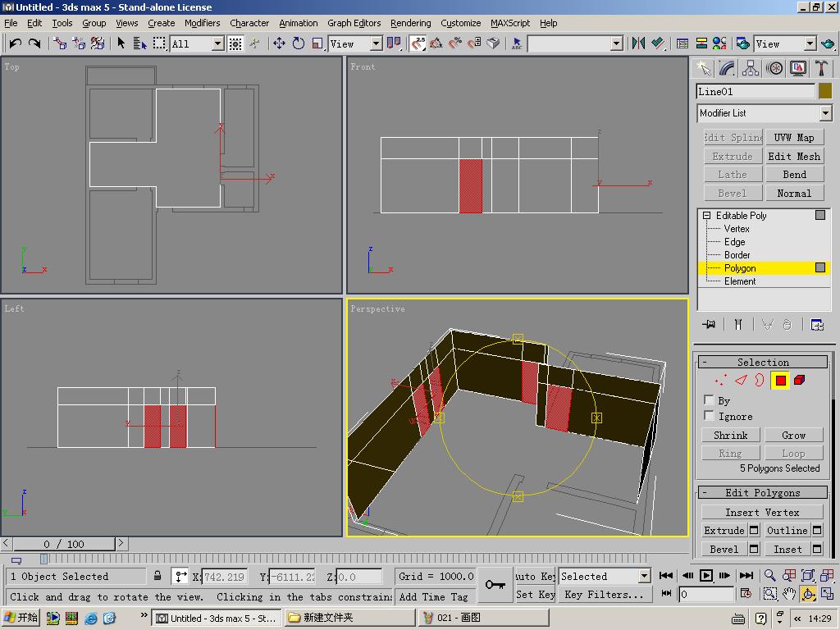Screen dimensions: 840x630
Task: Toggle the 3D Snap magnet icon
Action: point(418,43)
